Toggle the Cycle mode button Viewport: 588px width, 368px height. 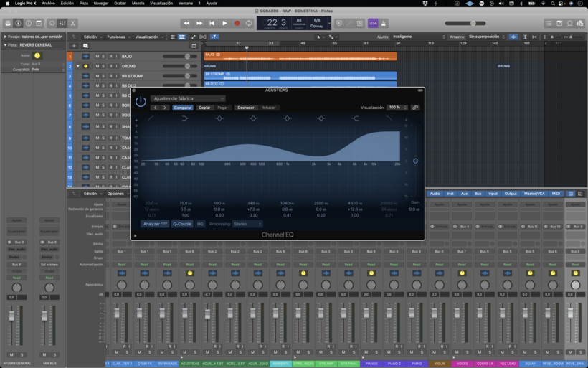pos(249,23)
